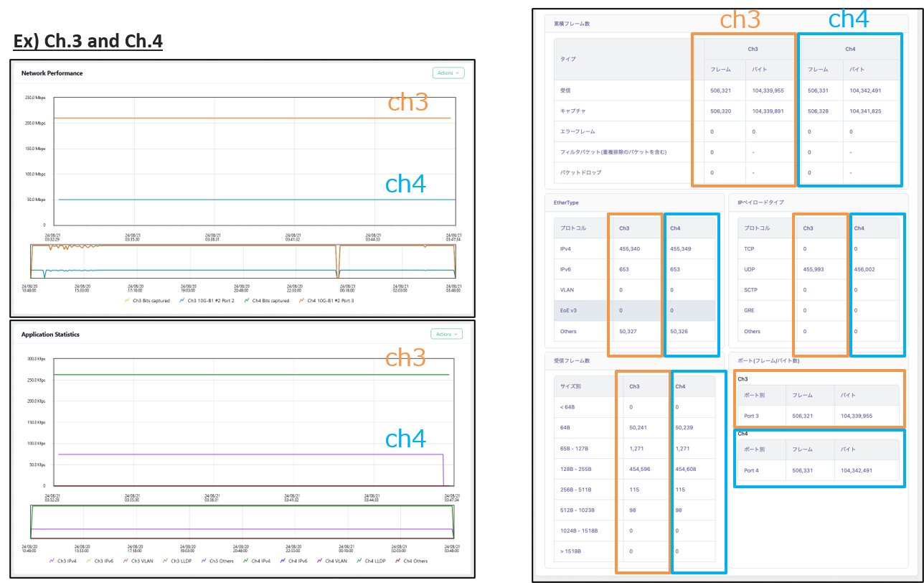Click Application Statistics overview range selector
924x583 pixels.
point(242,521)
